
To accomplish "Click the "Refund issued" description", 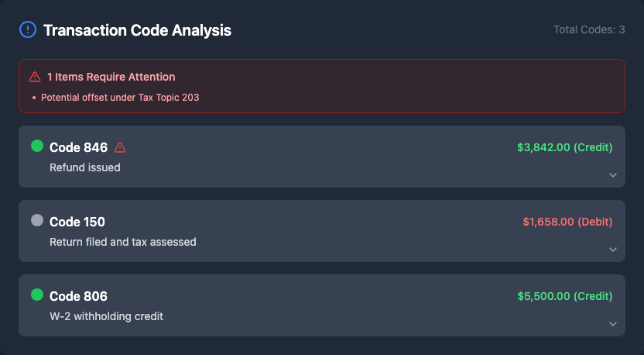I will (85, 167).
